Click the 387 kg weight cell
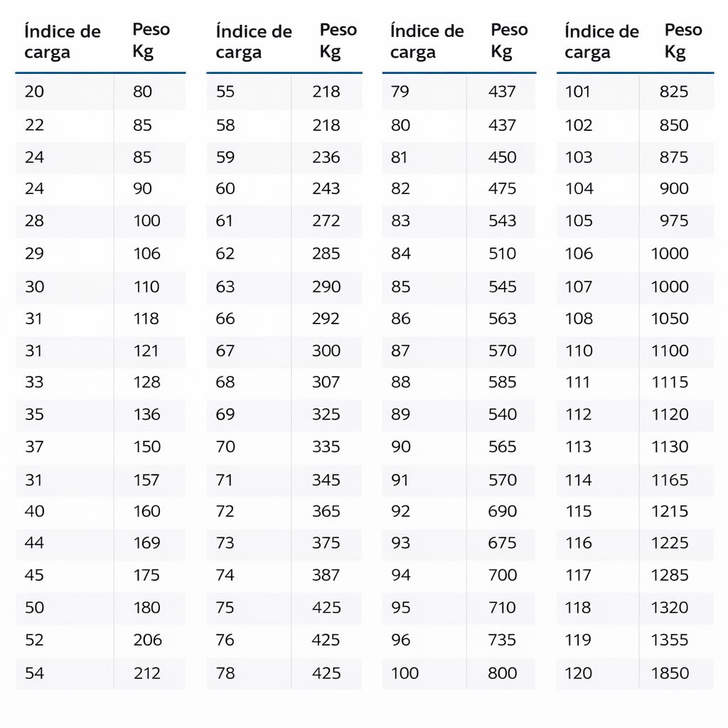728x728 pixels. point(326,575)
